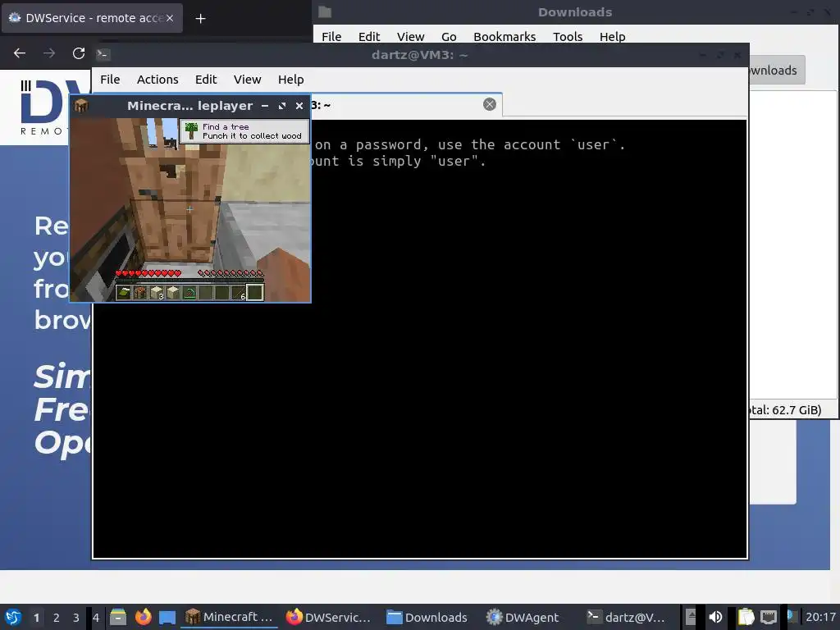The width and height of the screenshot is (840, 630).
Task: Open Tools menu in Downloads window
Action: (x=568, y=36)
